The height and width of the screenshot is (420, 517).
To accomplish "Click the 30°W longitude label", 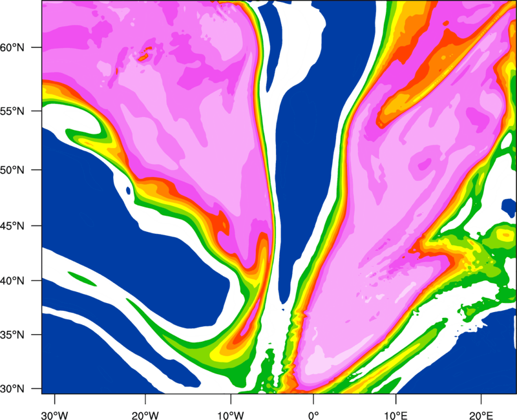I will point(54,415).
